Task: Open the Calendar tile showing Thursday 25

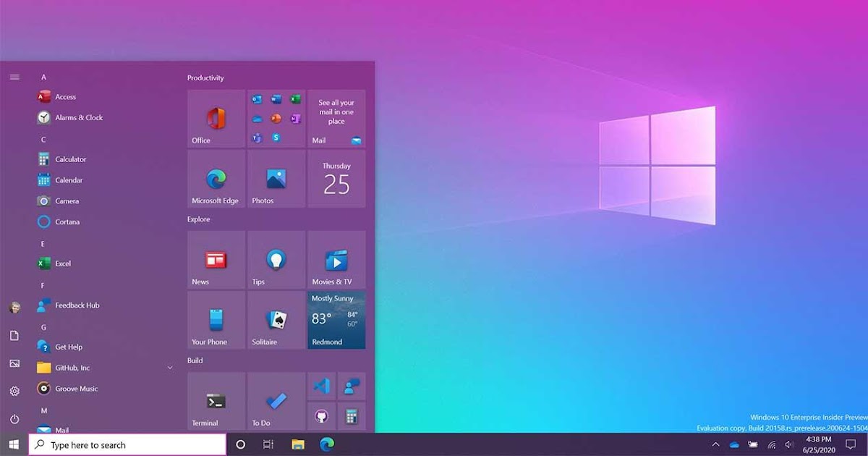Action: (x=336, y=179)
